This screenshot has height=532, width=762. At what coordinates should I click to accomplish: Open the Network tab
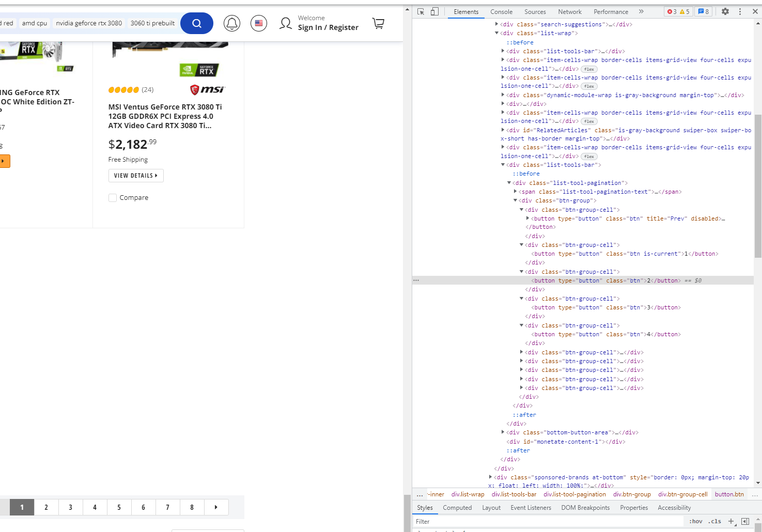pos(570,12)
